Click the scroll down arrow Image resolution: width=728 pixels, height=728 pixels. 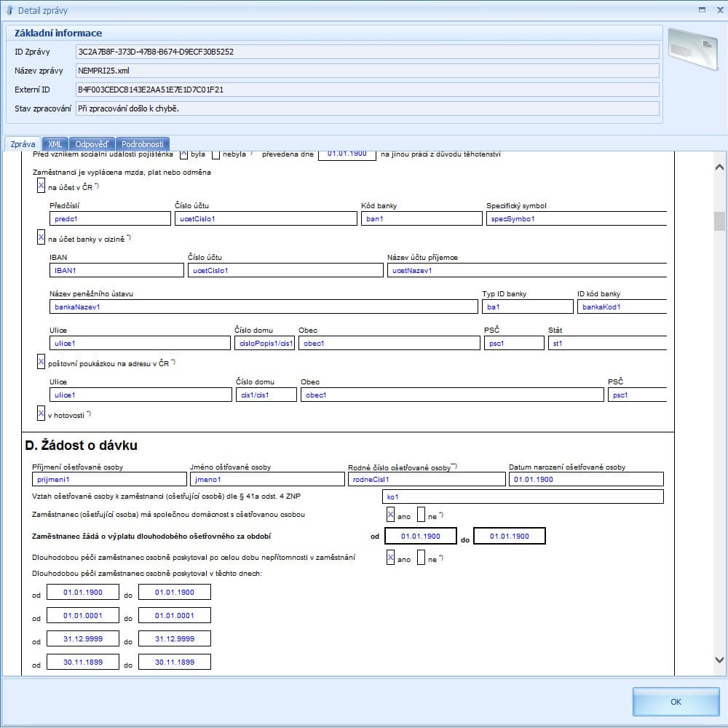[x=719, y=660]
